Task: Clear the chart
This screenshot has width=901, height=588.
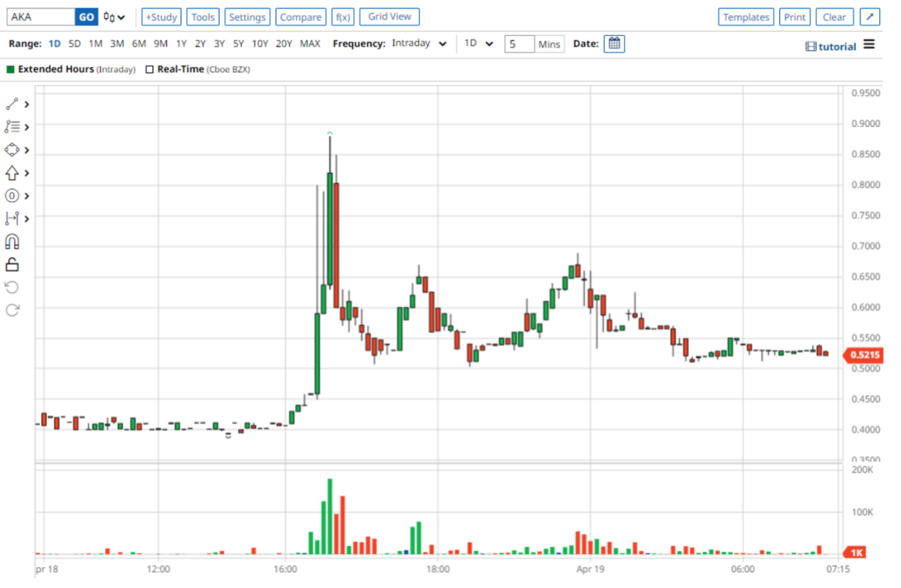Action: tap(834, 17)
